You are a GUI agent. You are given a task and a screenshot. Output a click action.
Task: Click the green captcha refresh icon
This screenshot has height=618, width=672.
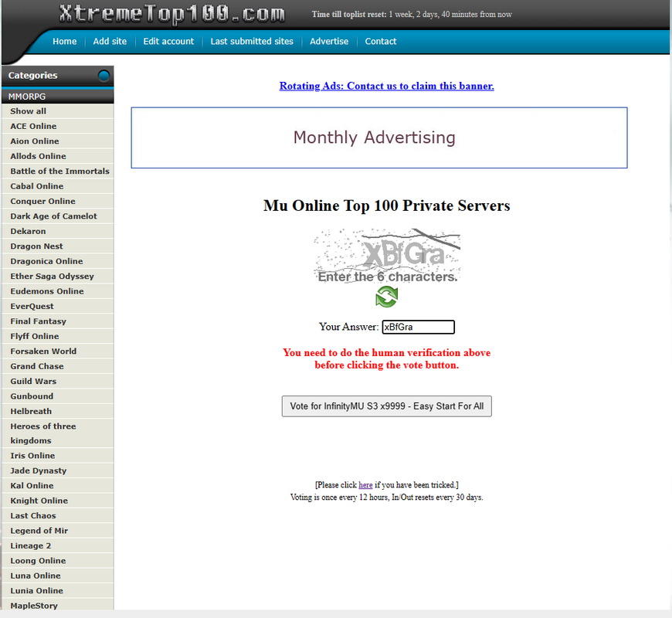click(x=386, y=297)
